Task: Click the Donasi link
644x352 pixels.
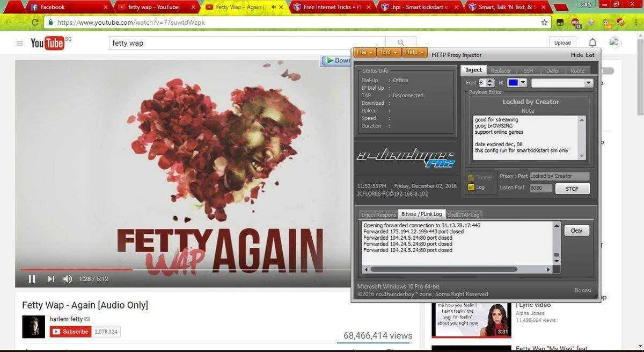Action: (583, 290)
